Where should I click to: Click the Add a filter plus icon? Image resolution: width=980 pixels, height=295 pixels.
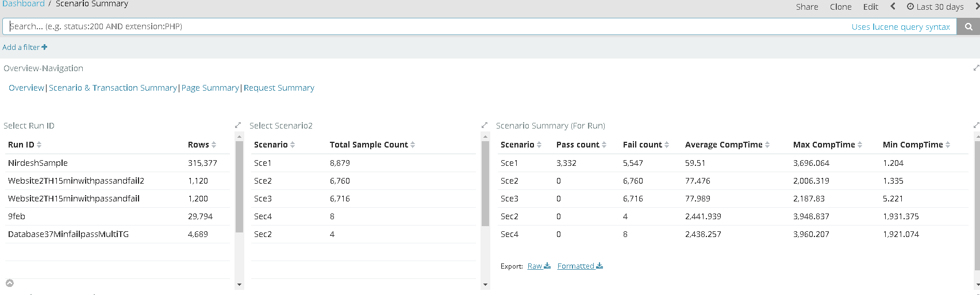click(44, 47)
